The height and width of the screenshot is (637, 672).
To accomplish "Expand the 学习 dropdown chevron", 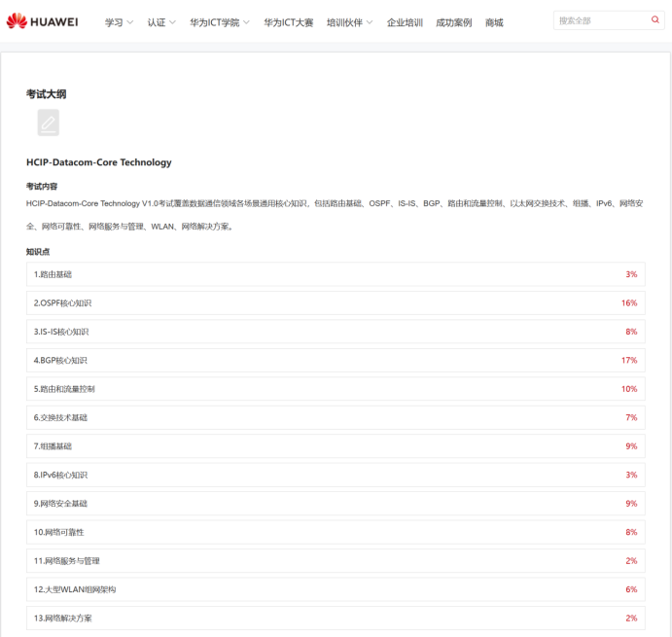I will coord(130,22).
